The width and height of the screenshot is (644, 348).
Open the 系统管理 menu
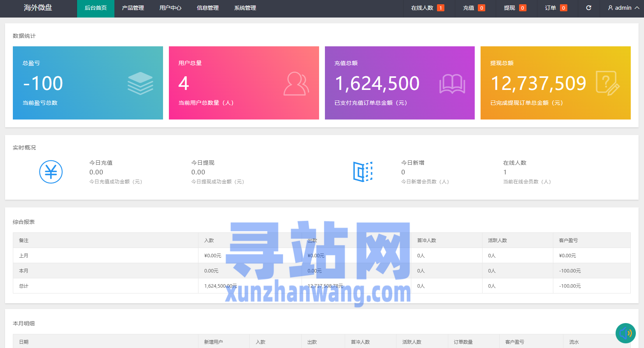coord(245,9)
